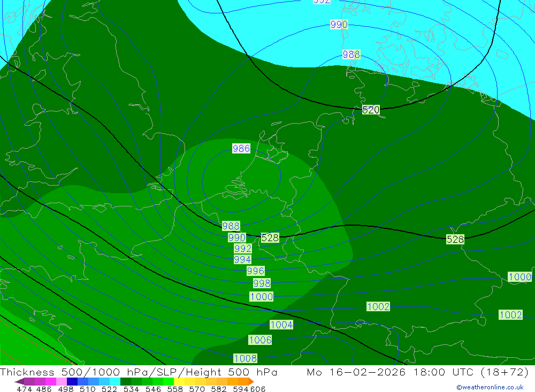Click the 1002 label near the right edge
Viewport: 535px width, 392px height.
tap(510, 314)
